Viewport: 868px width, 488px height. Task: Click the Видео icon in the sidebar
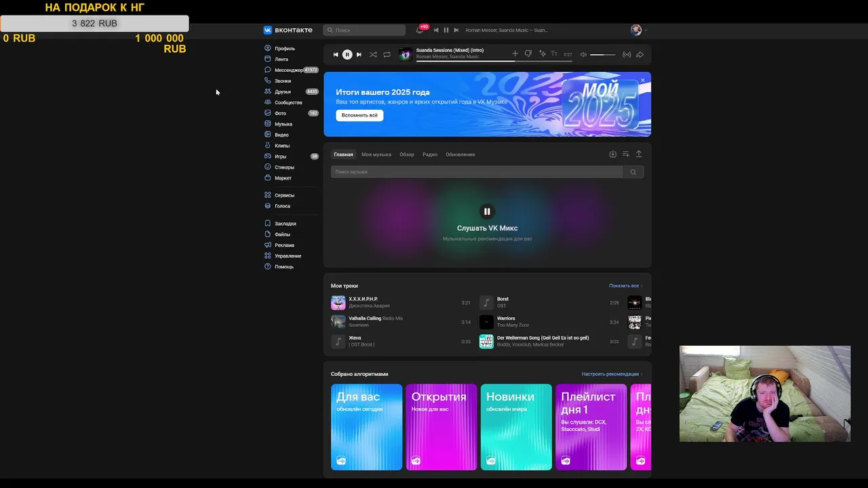268,135
